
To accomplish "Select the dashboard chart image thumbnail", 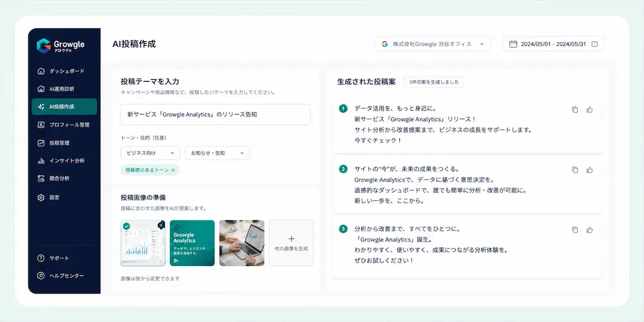I will 143,243.
